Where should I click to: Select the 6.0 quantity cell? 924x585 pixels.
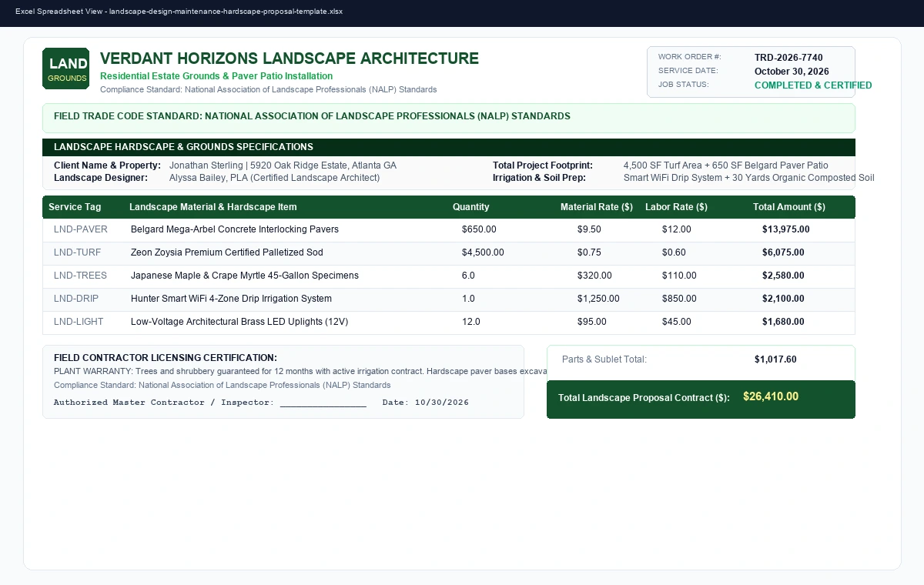coord(468,276)
